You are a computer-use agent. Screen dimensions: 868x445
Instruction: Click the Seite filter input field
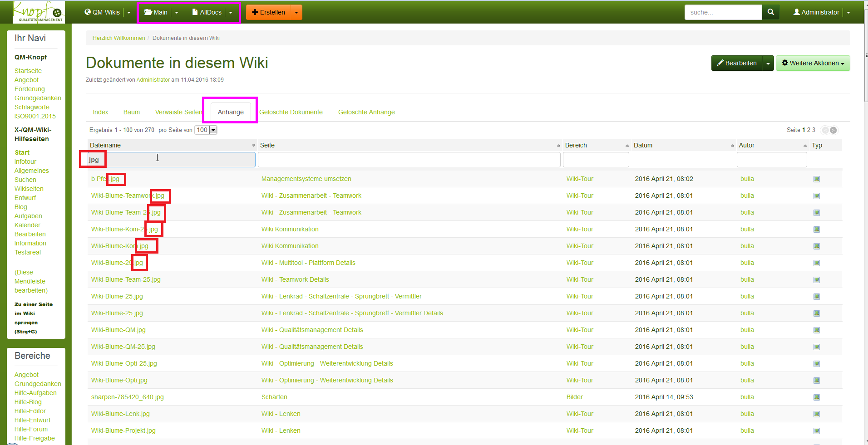409,160
